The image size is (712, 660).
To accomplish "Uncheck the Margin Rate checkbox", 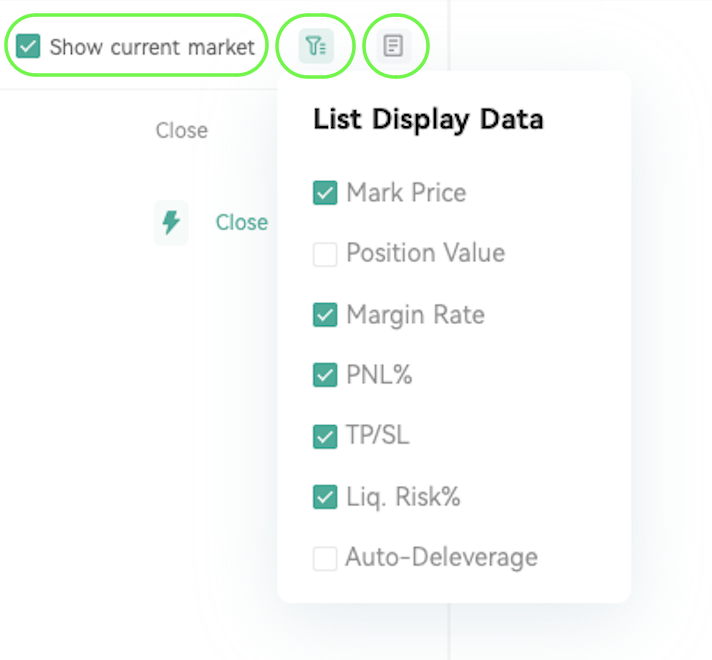I will pyautogui.click(x=325, y=315).
